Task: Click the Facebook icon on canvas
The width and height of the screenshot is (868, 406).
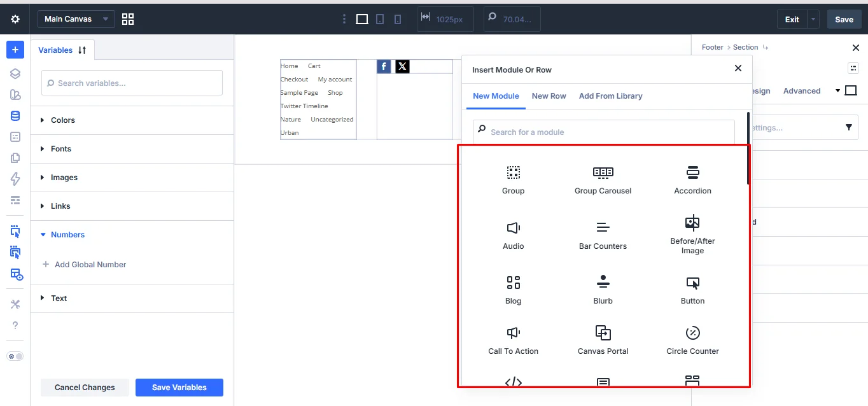Action: coord(384,66)
